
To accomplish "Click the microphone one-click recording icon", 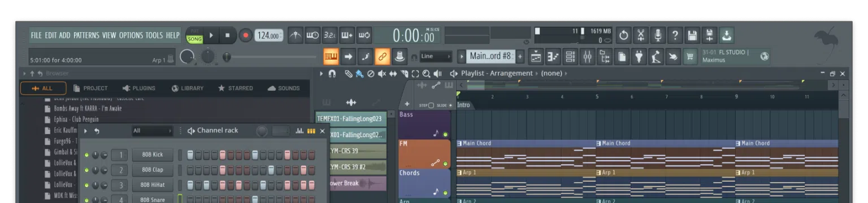I will point(658,36).
